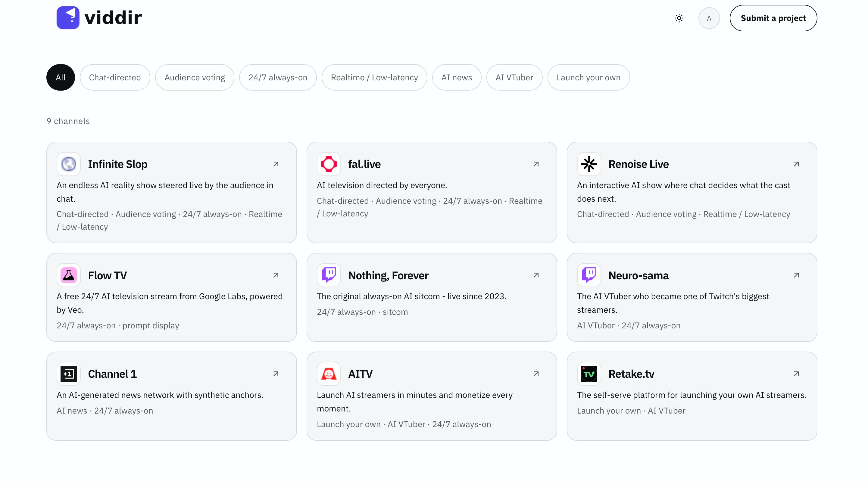
Task: Filter by Realtime / Low-latency
Action: pos(374,77)
